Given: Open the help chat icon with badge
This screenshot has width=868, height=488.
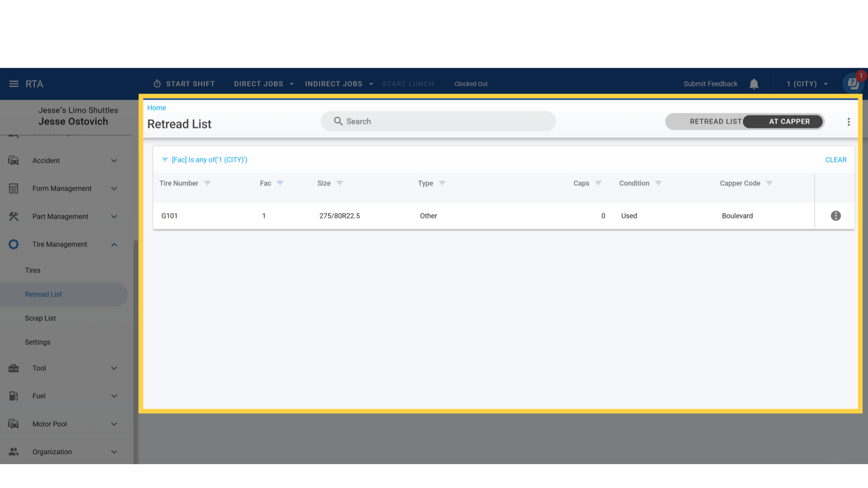Looking at the screenshot, I should pos(853,83).
